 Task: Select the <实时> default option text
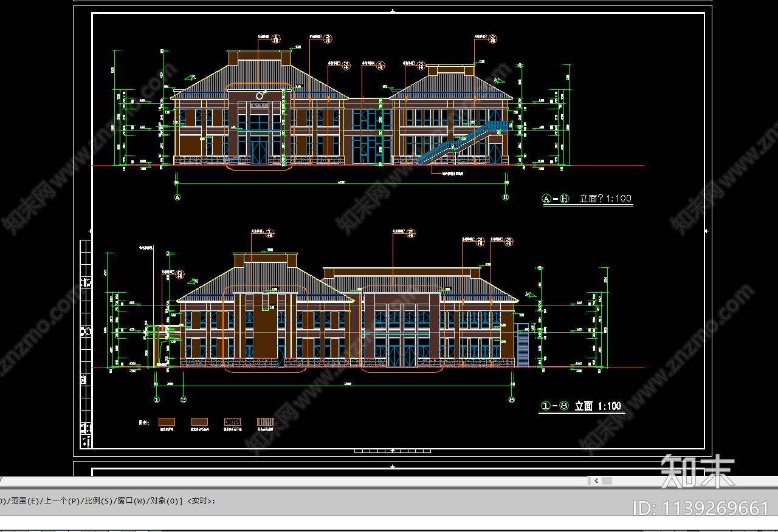point(200,501)
